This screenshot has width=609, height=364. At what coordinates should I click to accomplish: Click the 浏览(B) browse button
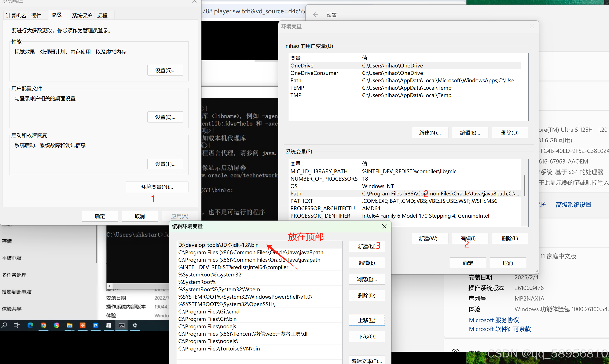tap(366, 279)
